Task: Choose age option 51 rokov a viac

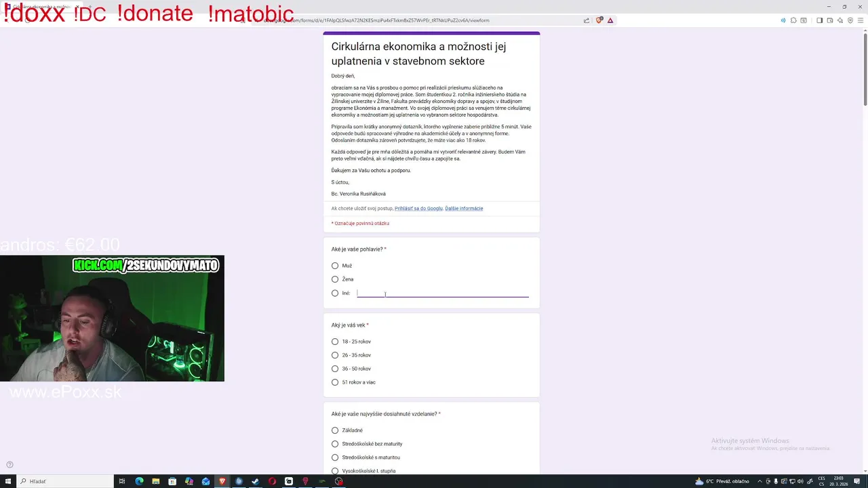Action: pos(335,382)
